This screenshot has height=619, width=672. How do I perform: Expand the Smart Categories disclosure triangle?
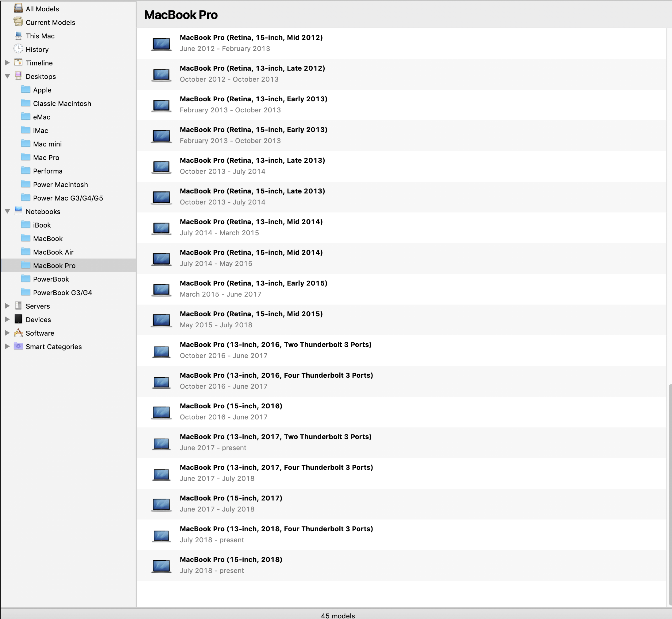point(7,346)
